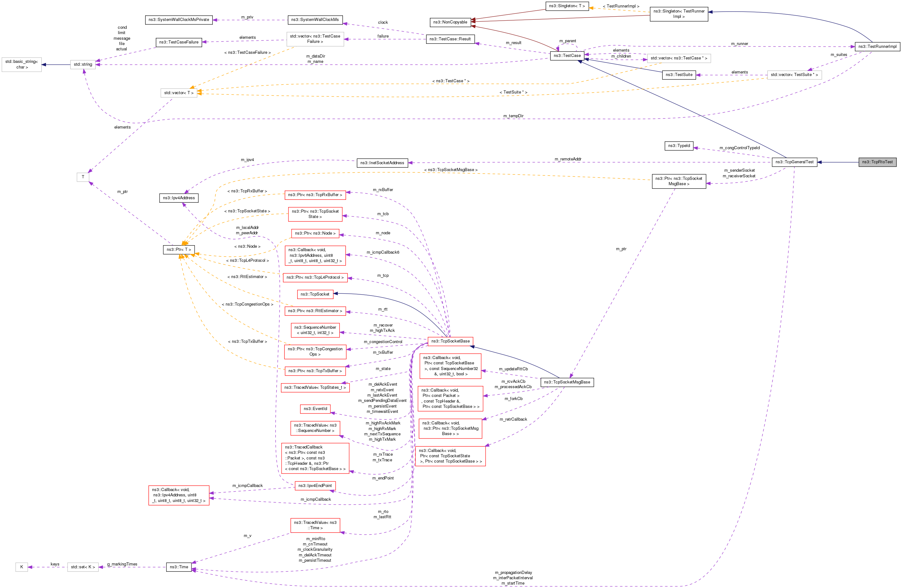Select the m_icmpCallback6 edge label
Image resolution: width=902 pixels, height=588 pixels.
click(383, 252)
